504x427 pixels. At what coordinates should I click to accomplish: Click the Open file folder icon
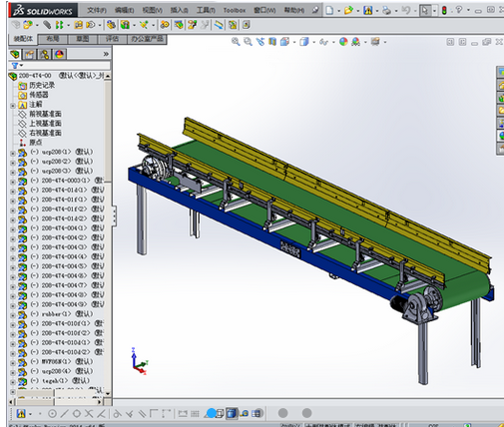[x=348, y=10]
